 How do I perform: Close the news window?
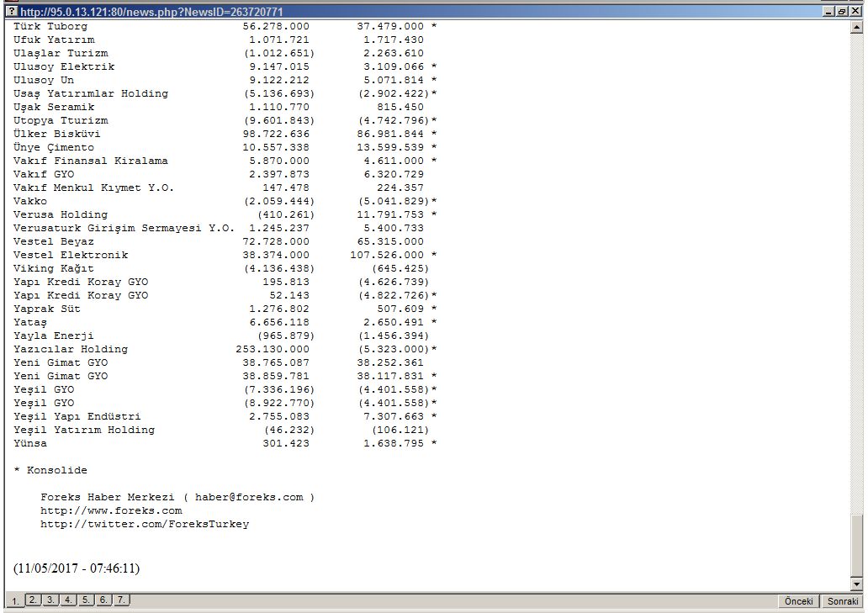[x=855, y=11]
